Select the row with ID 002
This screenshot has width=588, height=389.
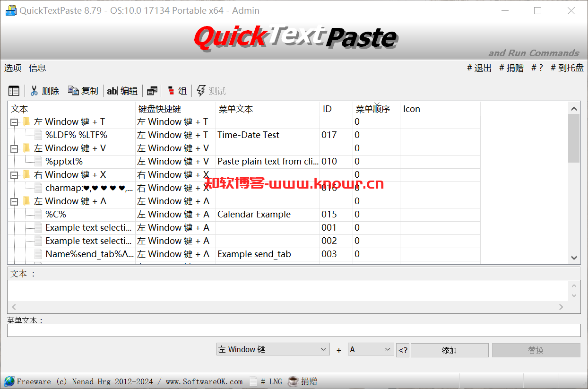click(244, 241)
